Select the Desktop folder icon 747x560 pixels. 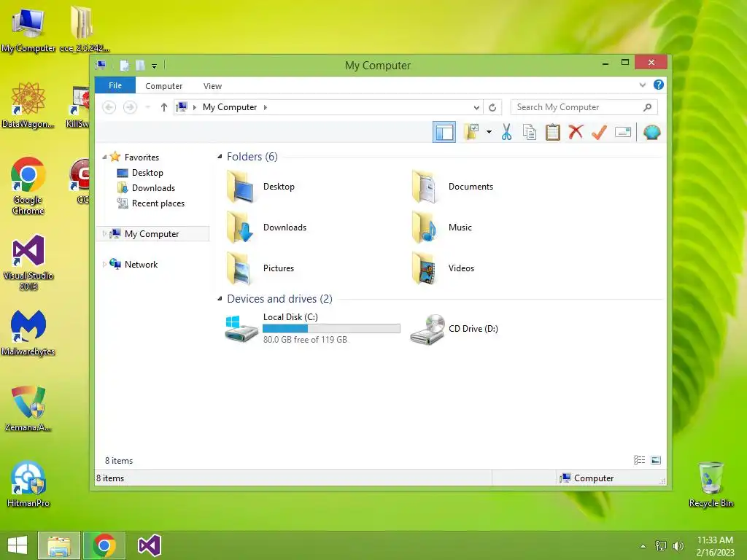click(241, 187)
